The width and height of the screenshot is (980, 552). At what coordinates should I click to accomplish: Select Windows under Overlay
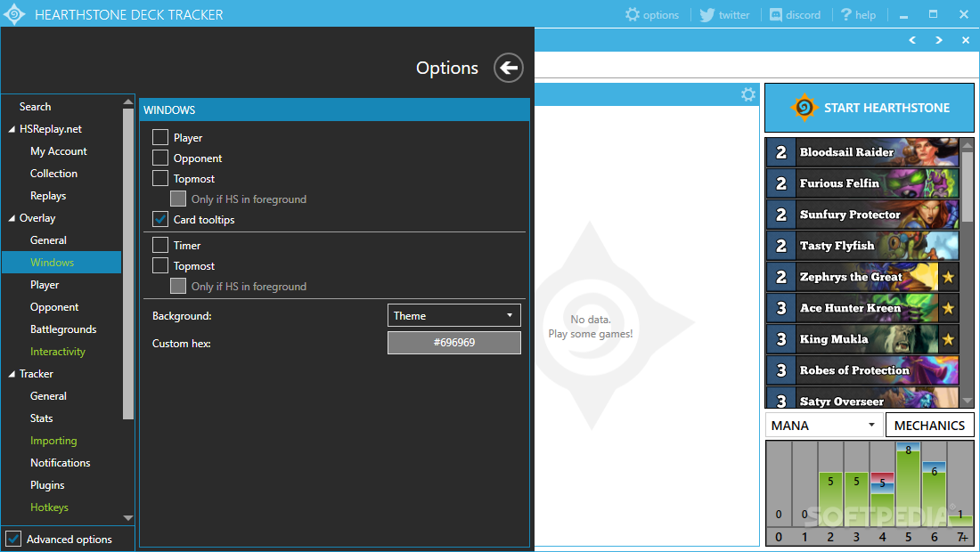[x=61, y=263]
